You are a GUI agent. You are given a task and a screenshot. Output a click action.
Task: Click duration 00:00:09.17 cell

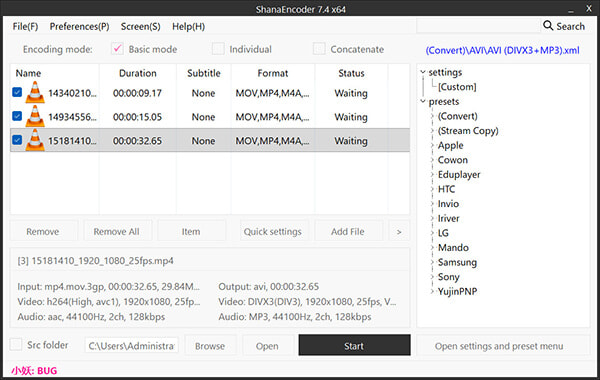(137, 93)
